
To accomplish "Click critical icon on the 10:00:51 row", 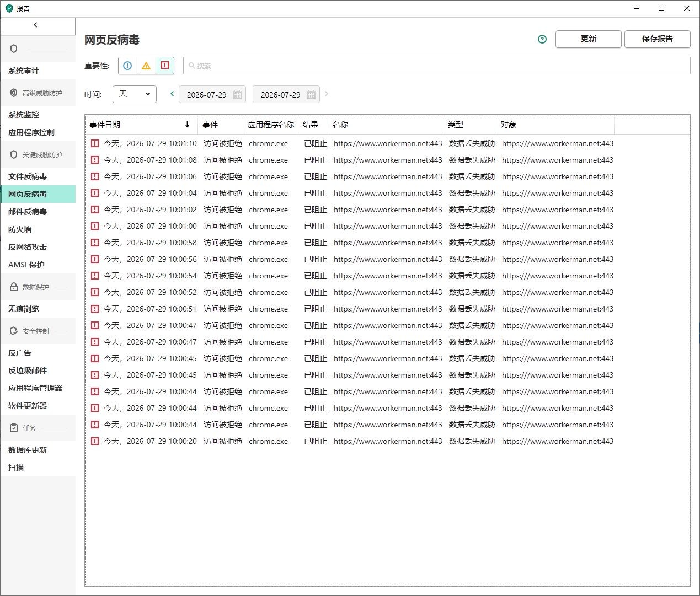I will pyautogui.click(x=95, y=309).
